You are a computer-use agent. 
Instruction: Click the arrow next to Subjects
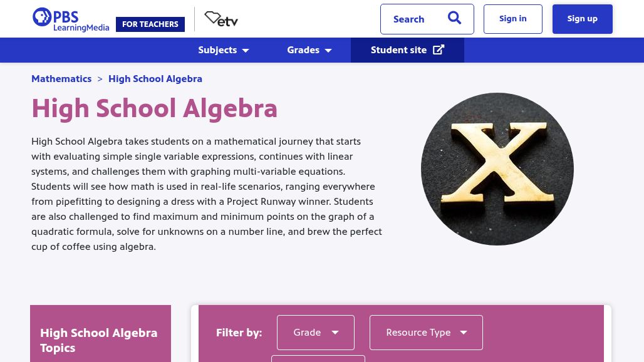tap(246, 51)
